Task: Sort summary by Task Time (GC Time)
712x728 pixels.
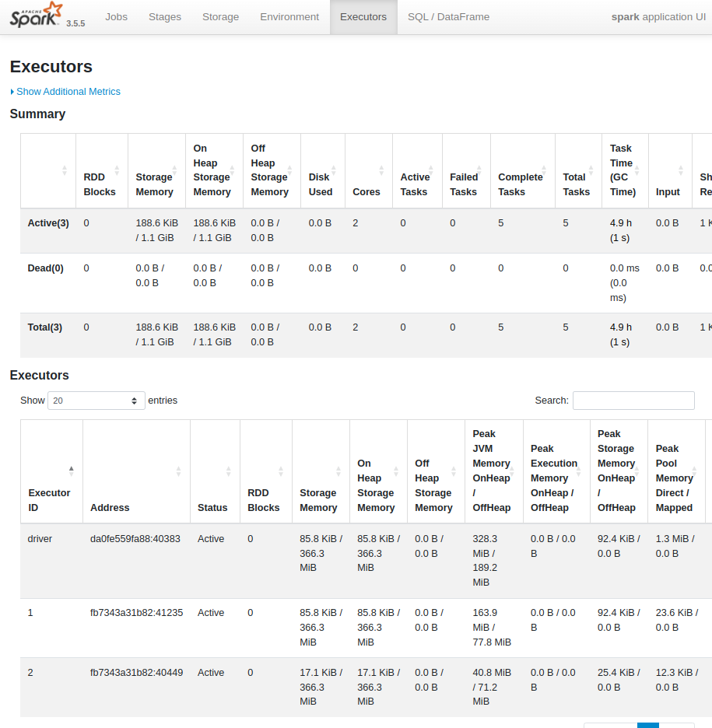Action: click(x=625, y=170)
